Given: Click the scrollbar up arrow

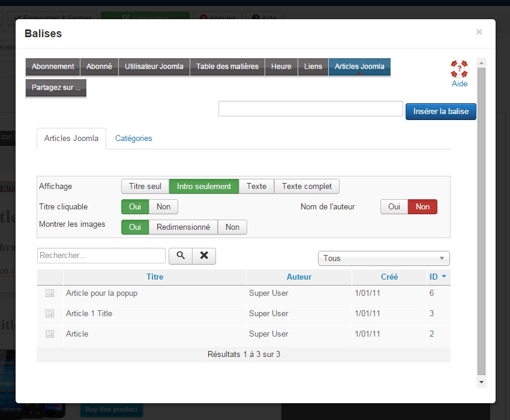Looking at the screenshot, I should click(x=481, y=63).
